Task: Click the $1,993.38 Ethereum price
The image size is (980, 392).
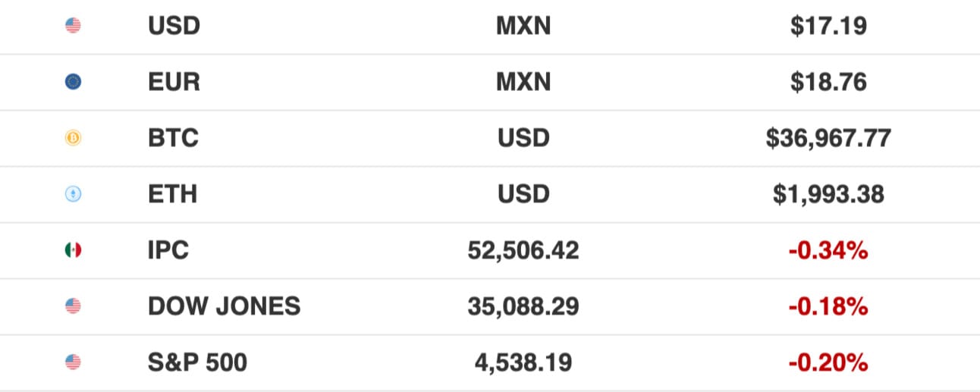Action: tap(828, 195)
